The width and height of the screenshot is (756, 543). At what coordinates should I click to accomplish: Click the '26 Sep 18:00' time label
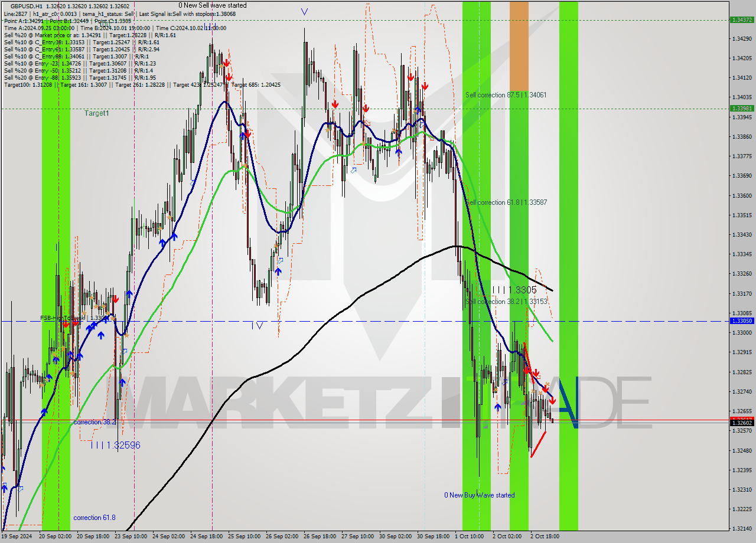click(x=320, y=537)
